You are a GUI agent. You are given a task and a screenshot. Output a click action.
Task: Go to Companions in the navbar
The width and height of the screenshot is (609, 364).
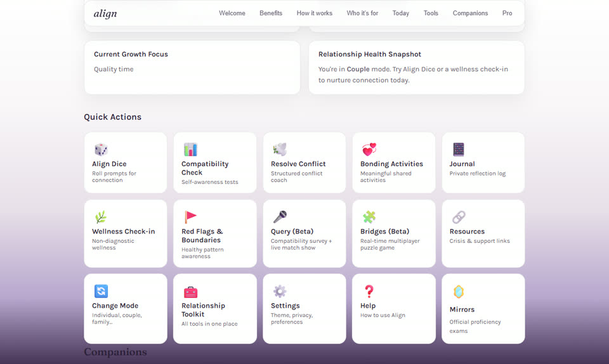pos(470,13)
